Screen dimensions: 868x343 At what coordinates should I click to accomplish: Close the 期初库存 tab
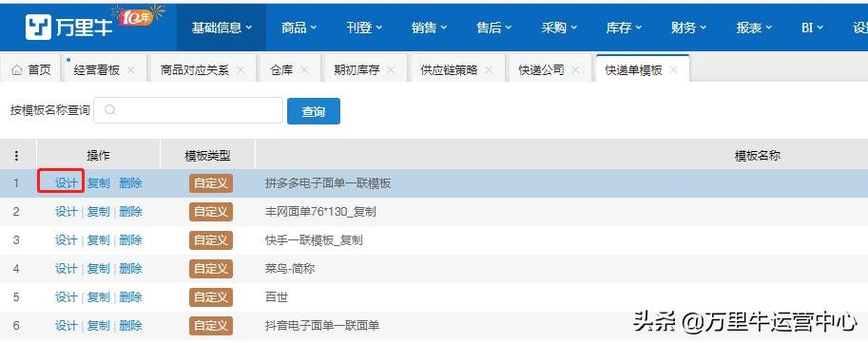pos(391,69)
